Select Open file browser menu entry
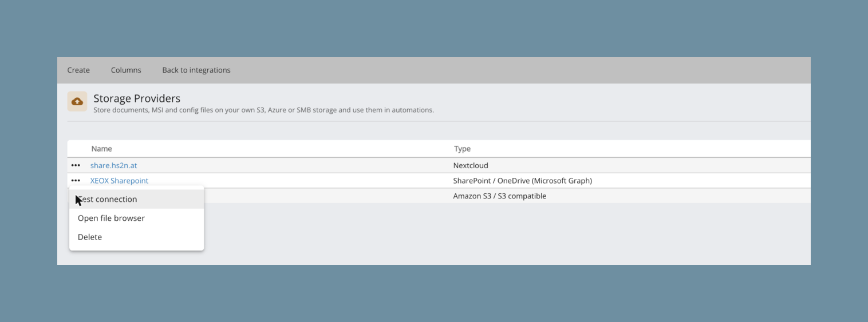 click(x=137, y=218)
